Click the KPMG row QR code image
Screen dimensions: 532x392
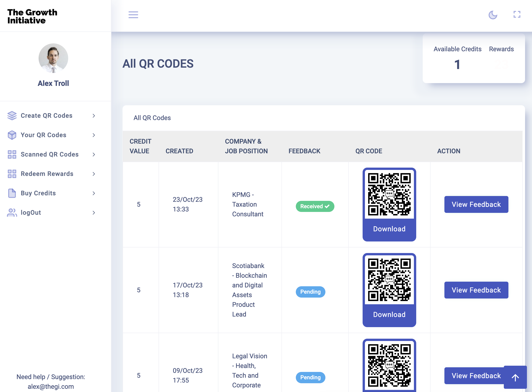[389, 194]
